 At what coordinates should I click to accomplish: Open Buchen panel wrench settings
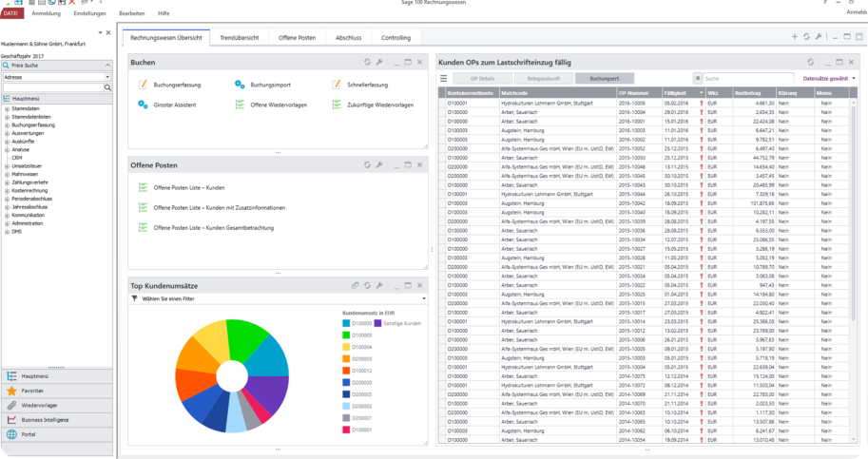click(379, 62)
